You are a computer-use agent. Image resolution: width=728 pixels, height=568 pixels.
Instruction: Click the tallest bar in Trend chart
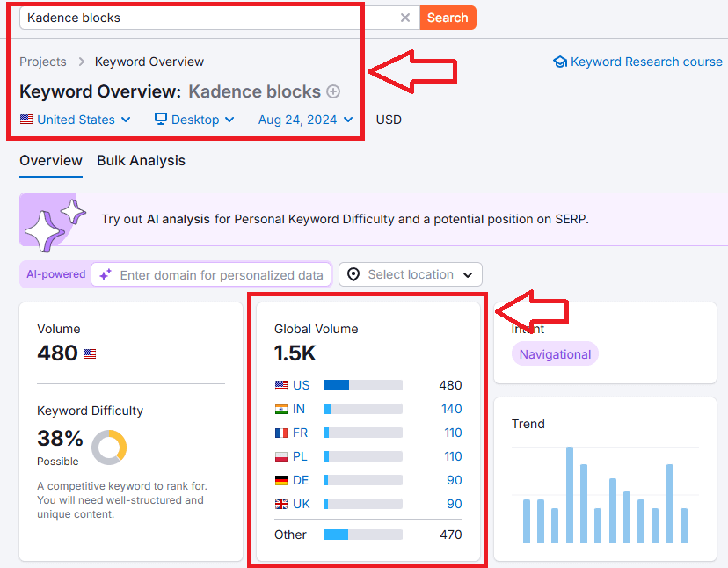pos(570,495)
